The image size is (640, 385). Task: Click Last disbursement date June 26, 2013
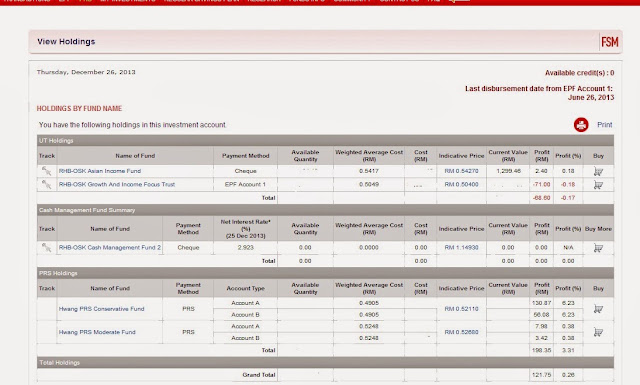point(591,98)
